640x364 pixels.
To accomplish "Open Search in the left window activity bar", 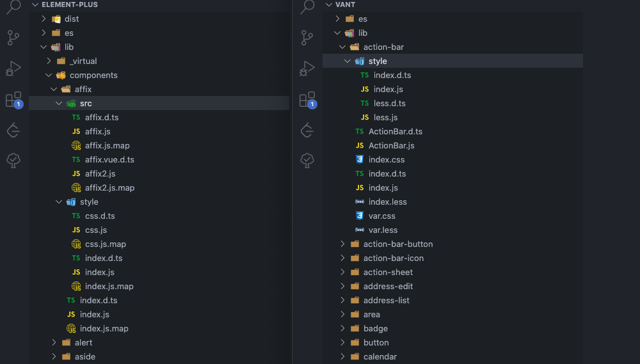I will (x=13, y=6).
